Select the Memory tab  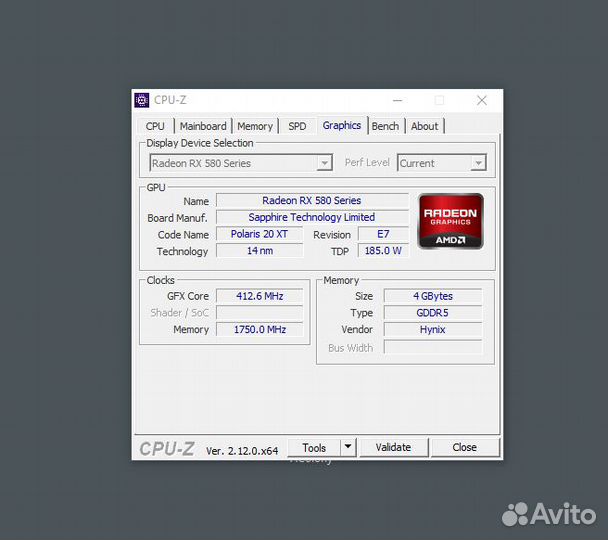coord(255,126)
